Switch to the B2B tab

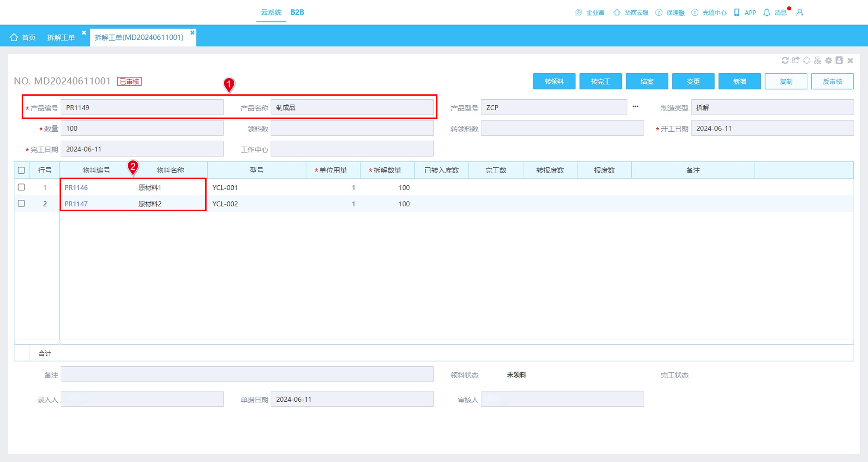[x=297, y=12]
